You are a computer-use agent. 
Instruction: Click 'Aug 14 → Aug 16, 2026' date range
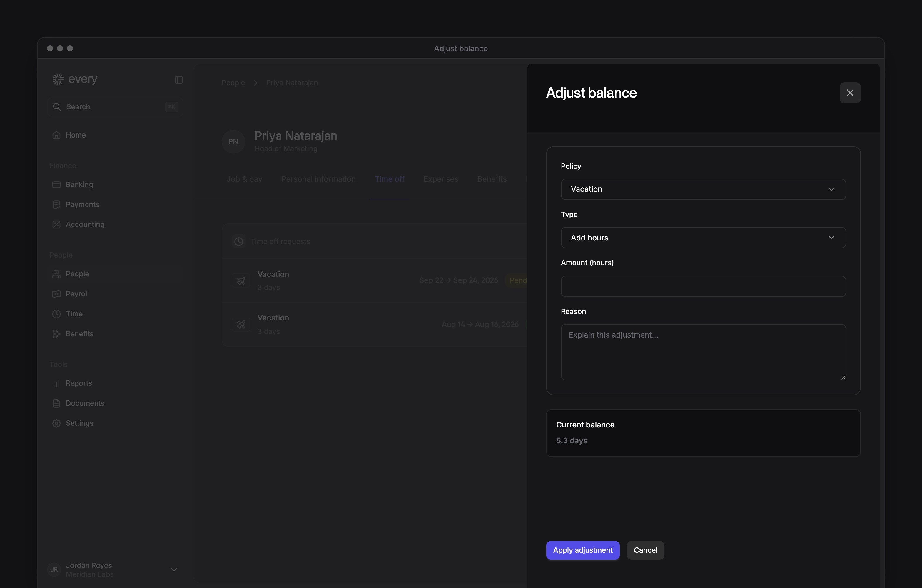[480, 324]
